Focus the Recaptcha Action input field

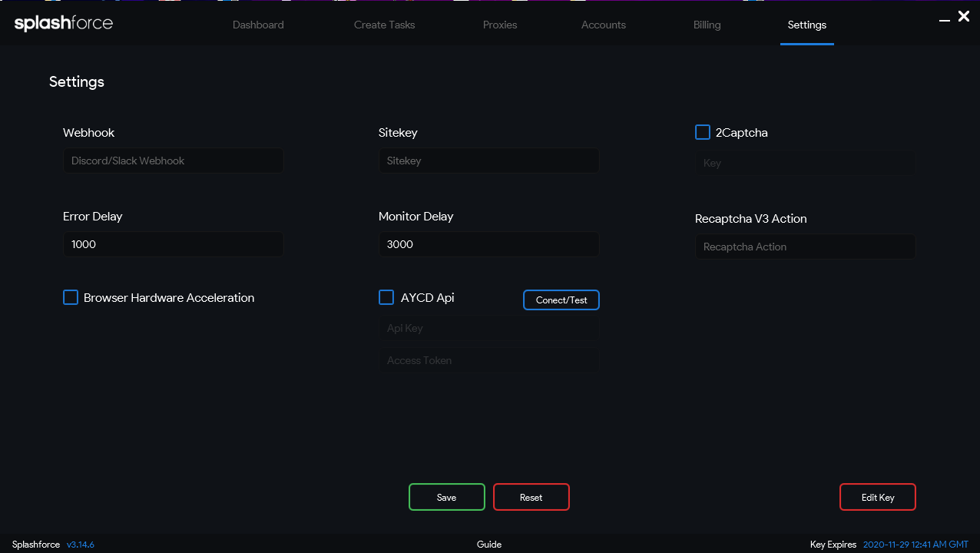pyautogui.click(x=805, y=247)
